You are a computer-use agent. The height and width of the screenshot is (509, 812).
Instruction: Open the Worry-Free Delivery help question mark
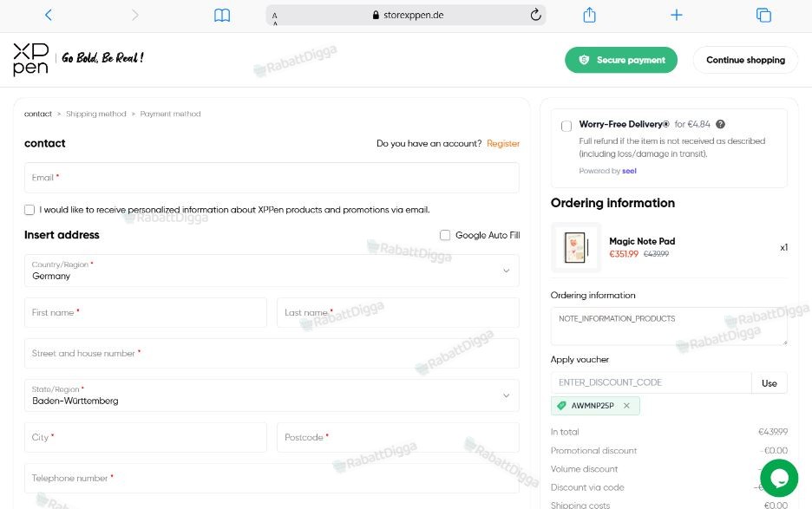click(x=720, y=124)
